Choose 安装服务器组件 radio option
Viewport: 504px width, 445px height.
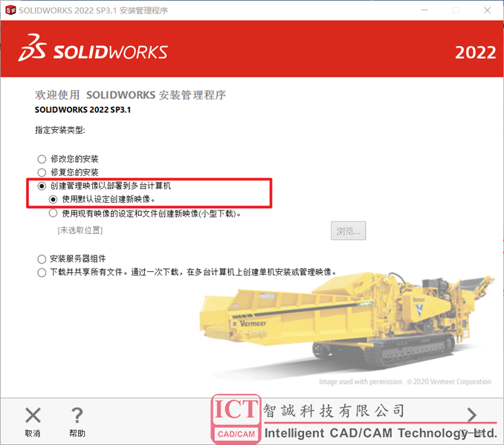[42, 259]
